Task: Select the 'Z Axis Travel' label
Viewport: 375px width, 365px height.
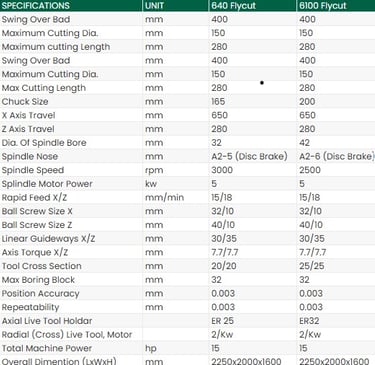Action: 28,129
